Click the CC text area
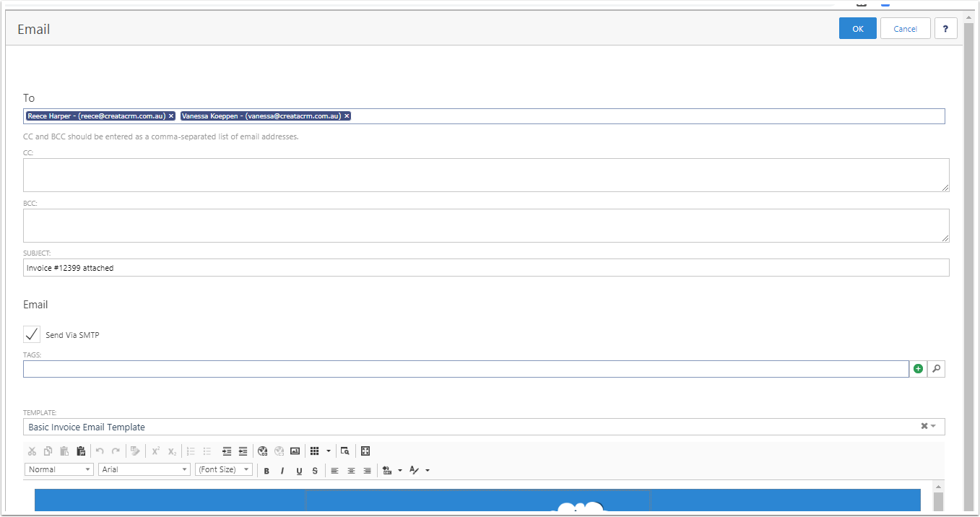The image size is (980, 517). tap(486, 175)
